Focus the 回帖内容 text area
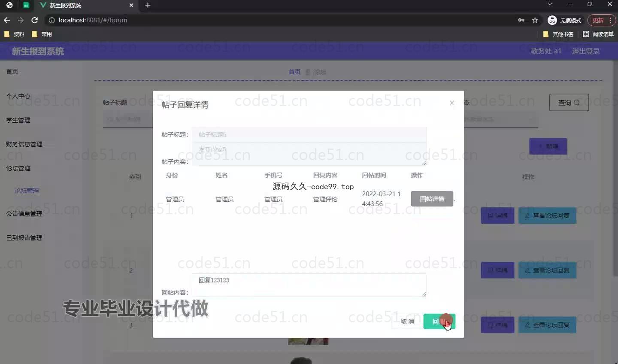This screenshot has width=618, height=364. pyautogui.click(x=309, y=285)
